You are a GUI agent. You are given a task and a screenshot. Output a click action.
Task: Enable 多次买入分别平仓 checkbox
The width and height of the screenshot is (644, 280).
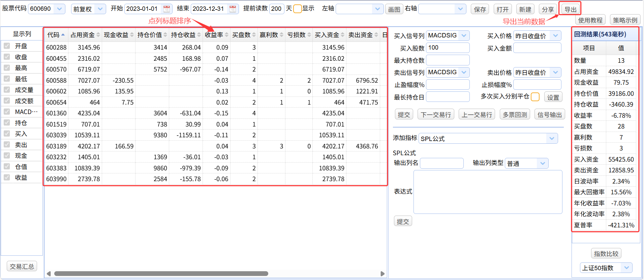pyautogui.click(x=535, y=97)
